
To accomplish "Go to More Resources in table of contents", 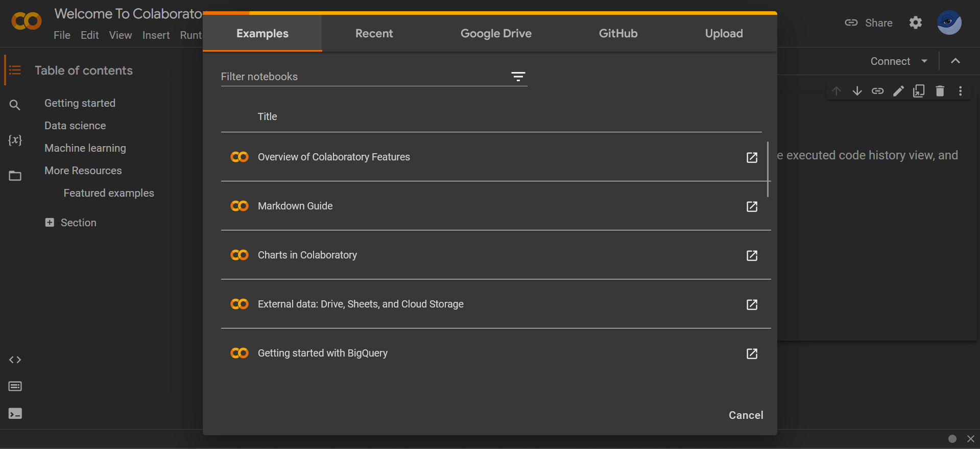I will coord(83,171).
